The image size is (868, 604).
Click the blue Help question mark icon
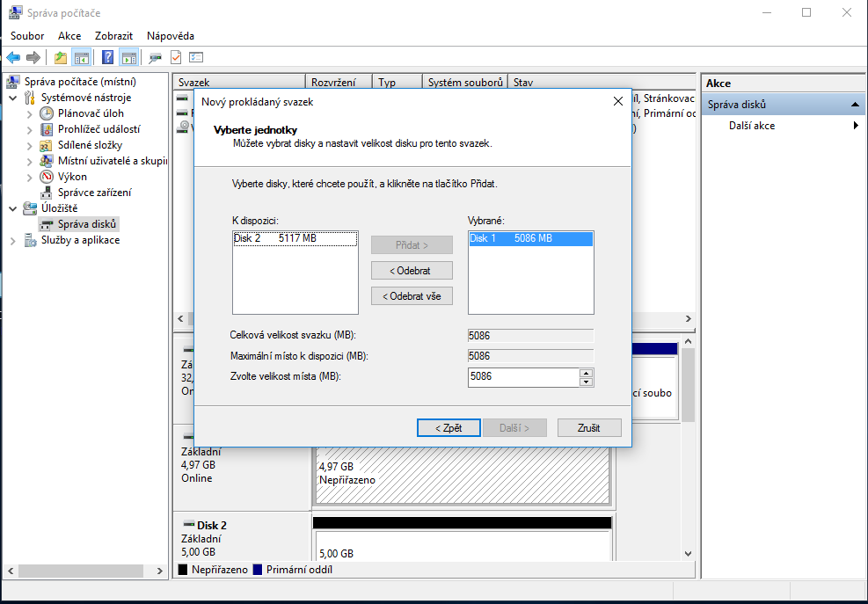click(x=107, y=58)
